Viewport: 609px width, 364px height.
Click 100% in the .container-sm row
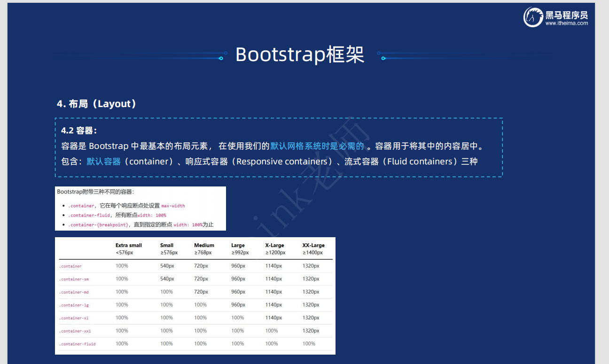[x=122, y=279]
